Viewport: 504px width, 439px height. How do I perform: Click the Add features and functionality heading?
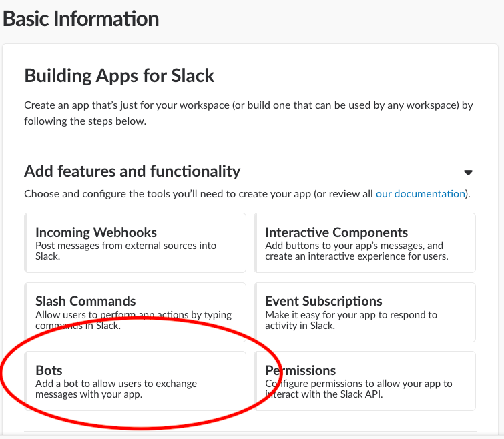[132, 171]
